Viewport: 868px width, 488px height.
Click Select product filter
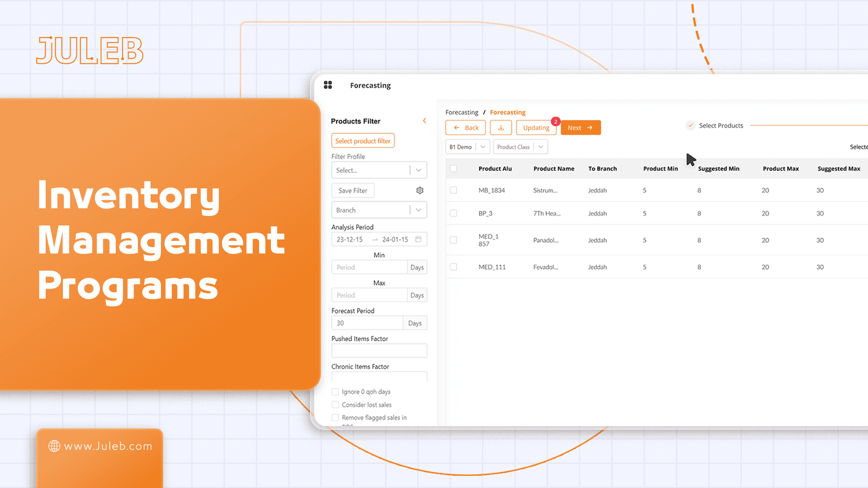[x=363, y=141]
